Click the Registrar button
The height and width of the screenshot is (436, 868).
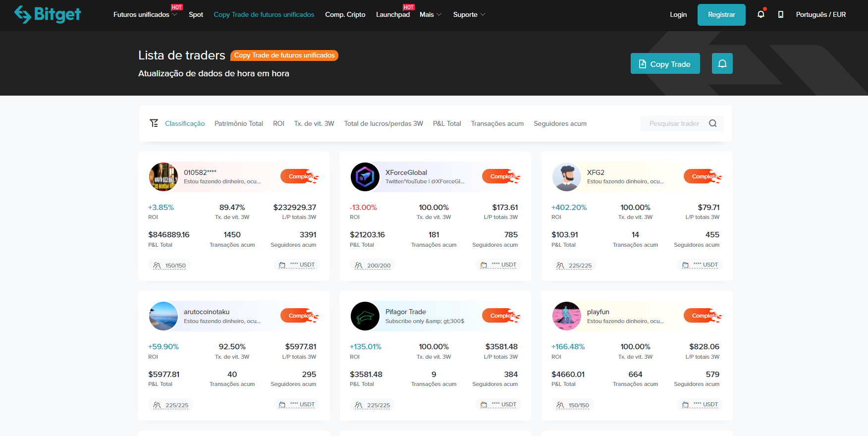click(x=721, y=15)
